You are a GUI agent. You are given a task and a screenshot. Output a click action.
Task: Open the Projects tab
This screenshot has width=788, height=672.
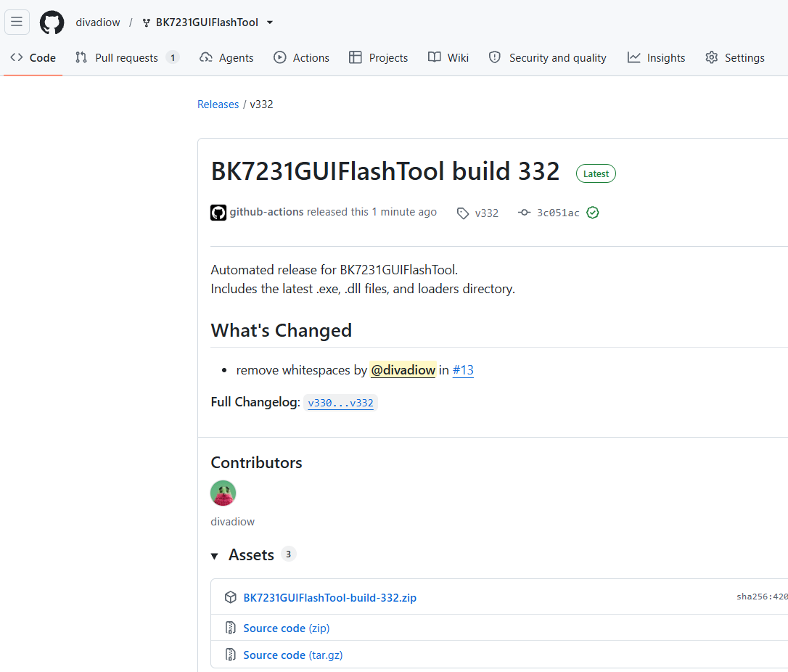[379, 58]
